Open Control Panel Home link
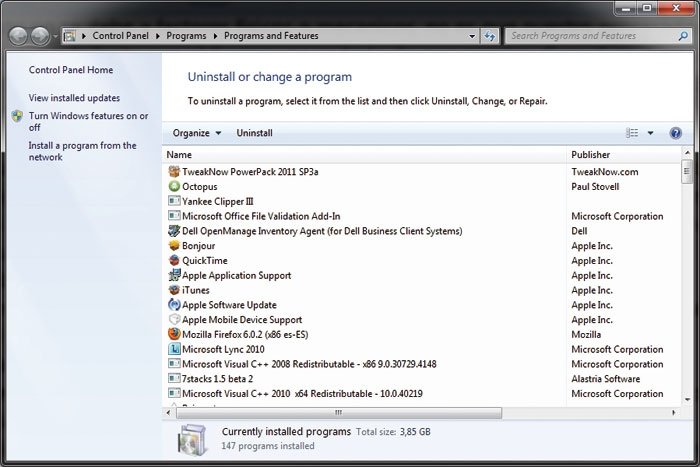 pos(71,70)
